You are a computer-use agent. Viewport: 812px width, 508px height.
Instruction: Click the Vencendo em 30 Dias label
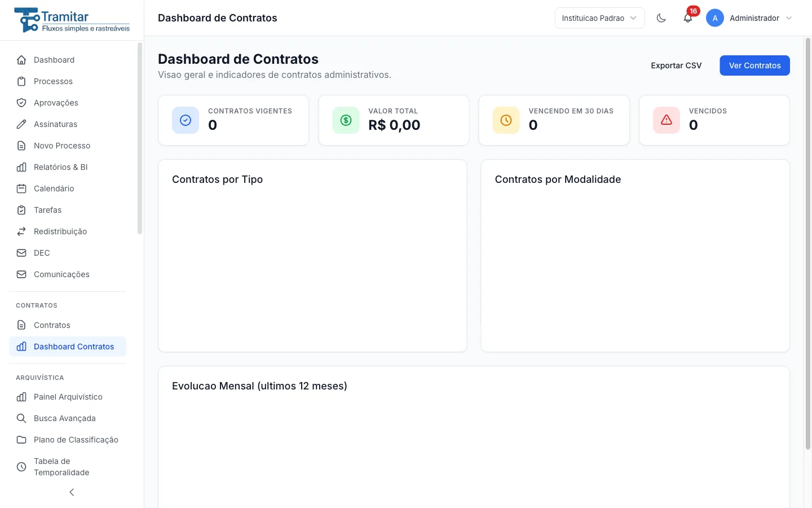[x=571, y=111]
